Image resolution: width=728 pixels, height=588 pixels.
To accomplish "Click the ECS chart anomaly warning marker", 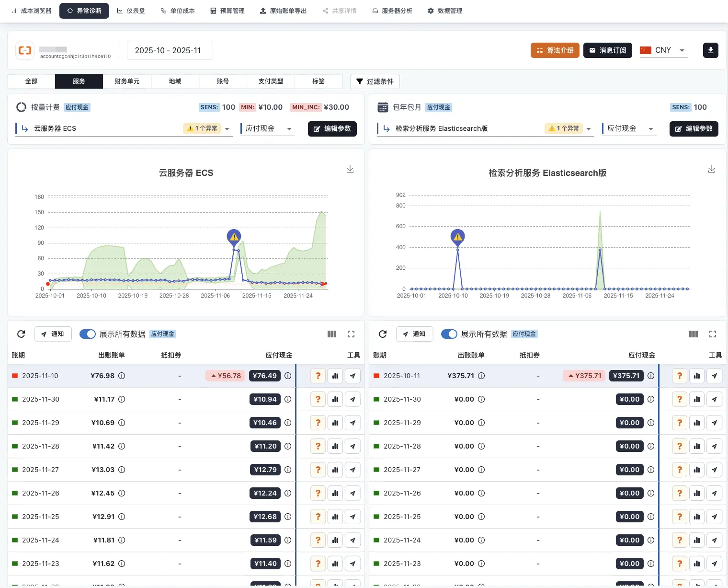I will click(x=234, y=237).
